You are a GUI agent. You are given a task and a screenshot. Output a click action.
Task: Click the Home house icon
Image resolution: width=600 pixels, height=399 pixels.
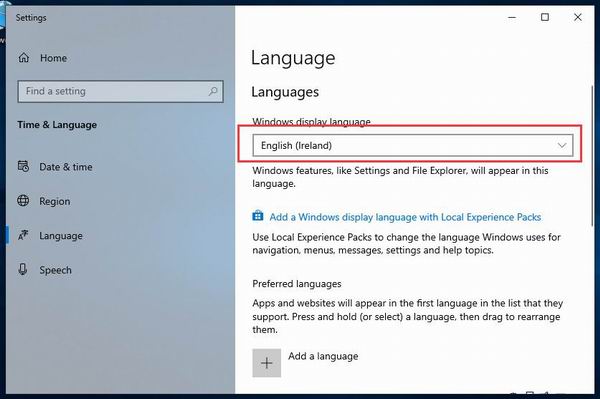click(24, 58)
